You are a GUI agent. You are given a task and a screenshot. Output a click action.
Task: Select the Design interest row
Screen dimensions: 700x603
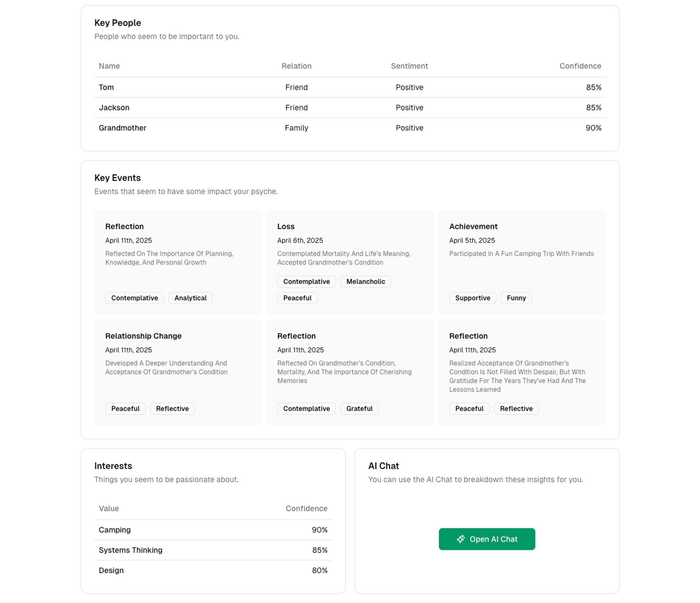click(x=213, y=570)
